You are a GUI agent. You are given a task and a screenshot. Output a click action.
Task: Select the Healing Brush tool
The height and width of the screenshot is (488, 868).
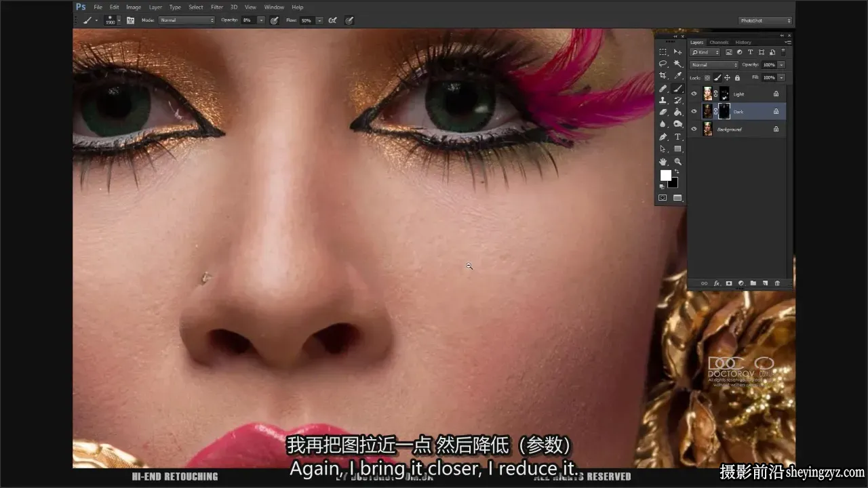[663, 88]
